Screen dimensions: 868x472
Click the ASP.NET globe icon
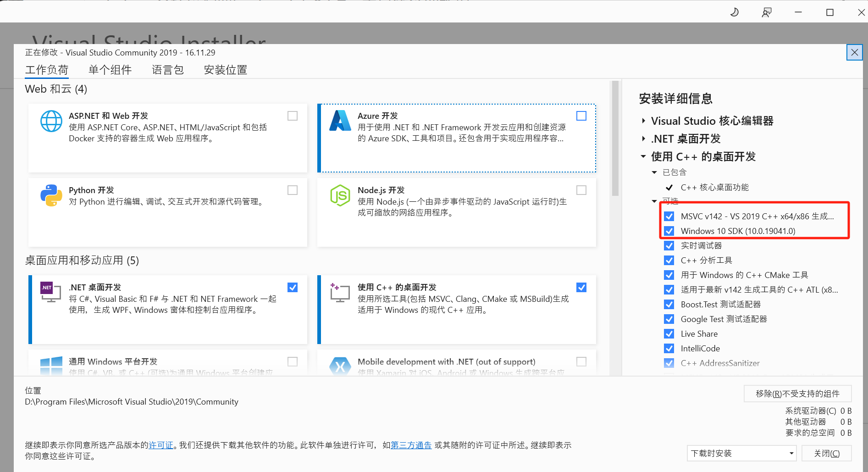[51, 121]
